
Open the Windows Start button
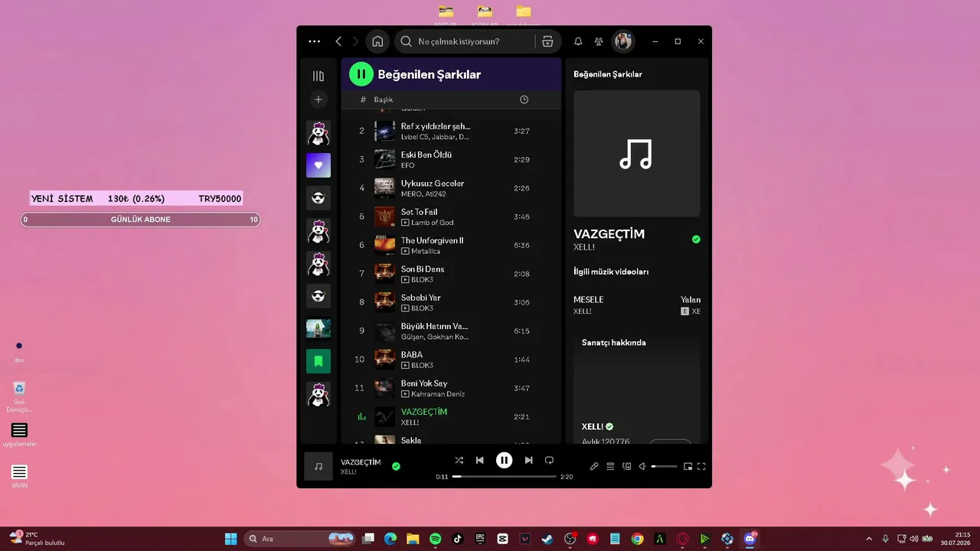pos(230,539)
